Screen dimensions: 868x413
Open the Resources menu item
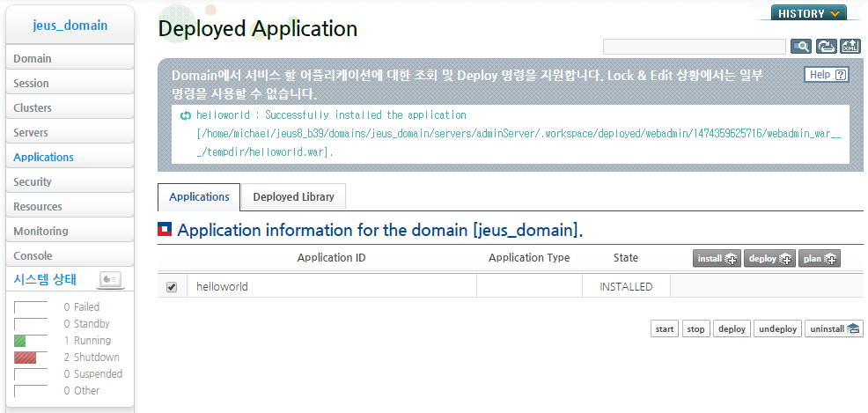[x=70, y=206]
